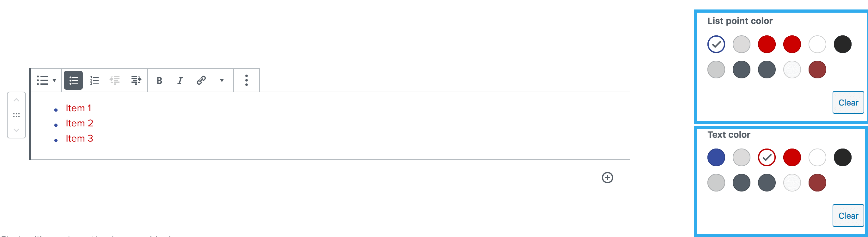
Task: Pick blue swatch under Text color
Action: point(716,157)
